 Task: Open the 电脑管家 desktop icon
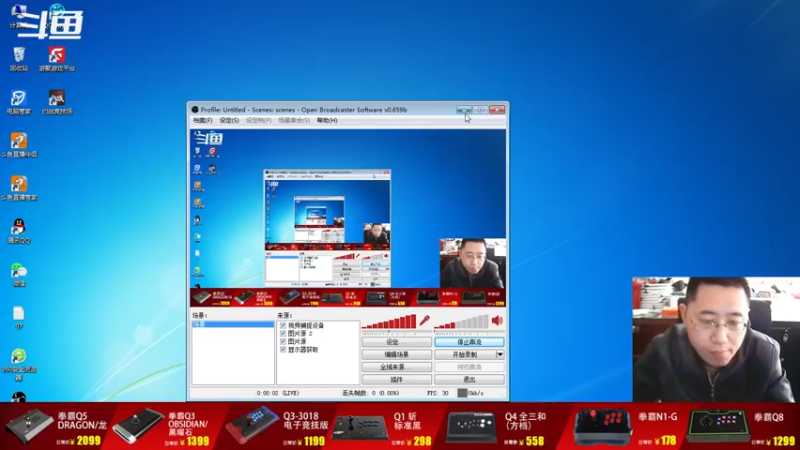point(19,102)
